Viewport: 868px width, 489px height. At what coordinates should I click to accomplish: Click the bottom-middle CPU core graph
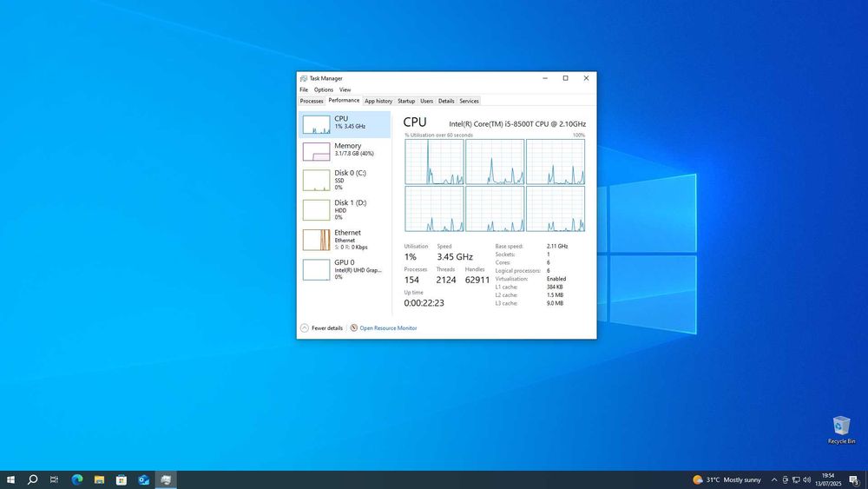(495, 208)
